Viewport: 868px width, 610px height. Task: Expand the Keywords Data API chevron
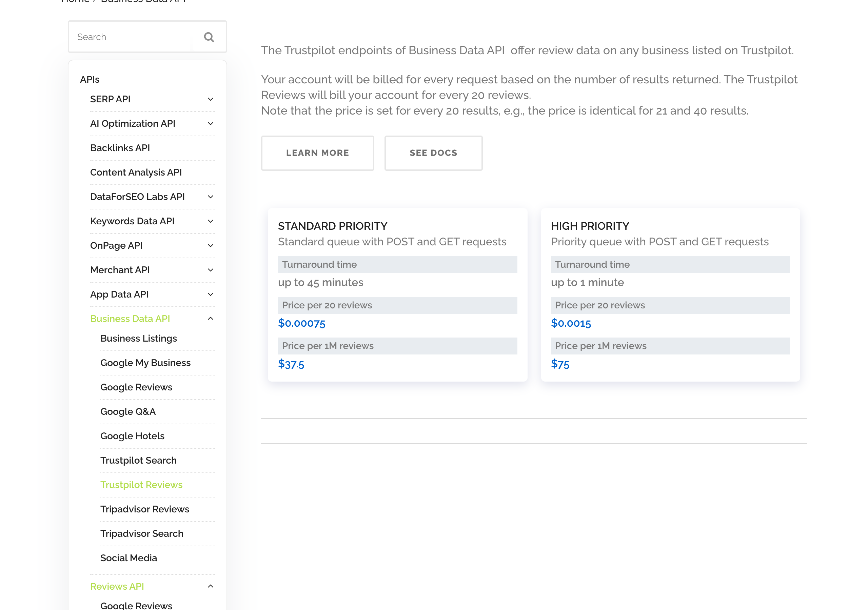point(211,221)
